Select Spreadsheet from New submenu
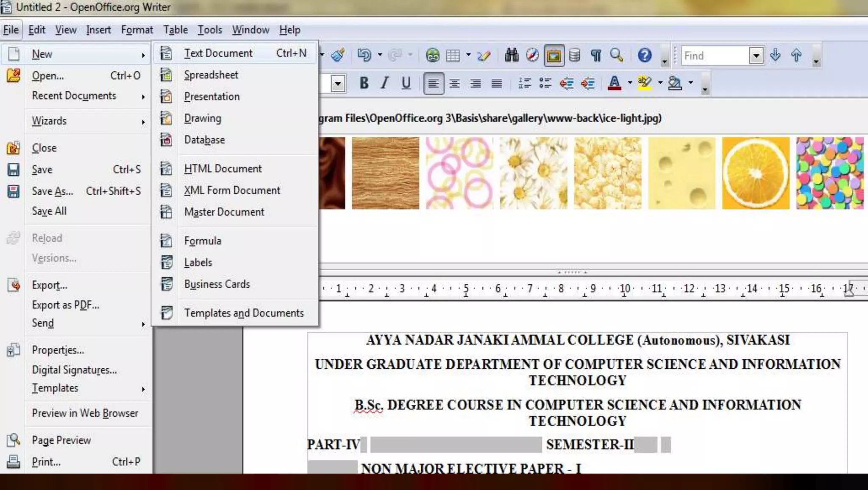The height and width of the screenshot is (490, 868). click(211, 75)
